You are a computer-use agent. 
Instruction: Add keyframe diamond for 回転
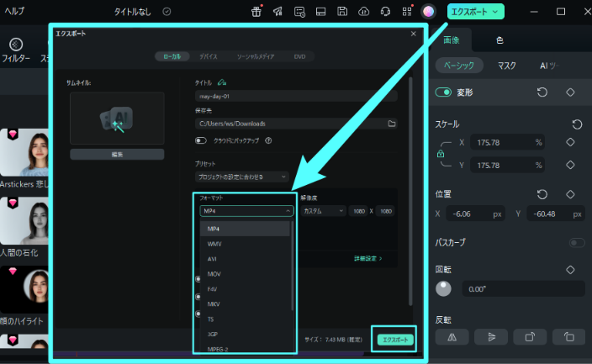tap(570, 270)
